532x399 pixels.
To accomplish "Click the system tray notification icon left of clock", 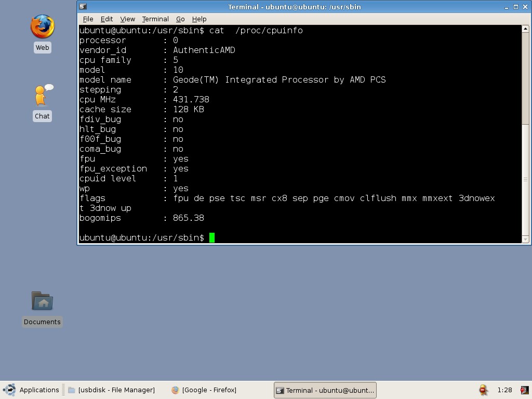I will (483, 390).
